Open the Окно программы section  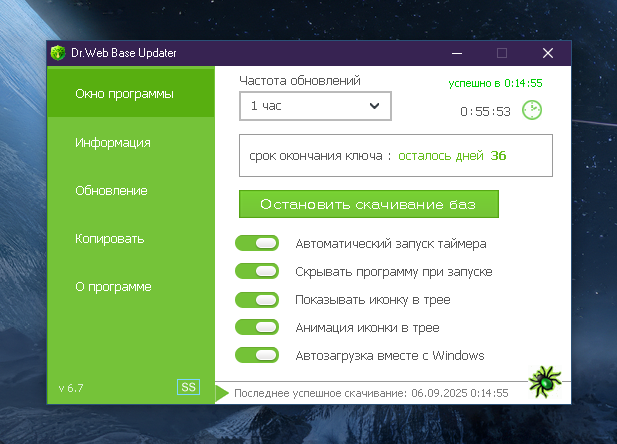point(131,94)
